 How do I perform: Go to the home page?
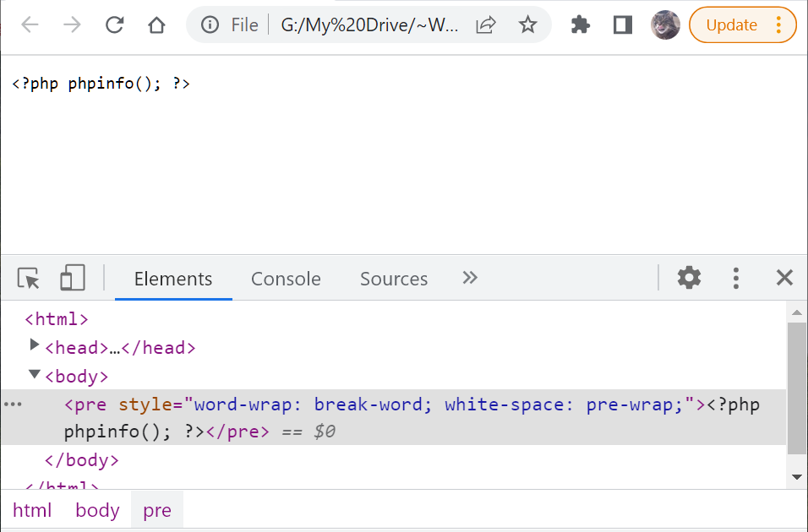pos(156,24)
